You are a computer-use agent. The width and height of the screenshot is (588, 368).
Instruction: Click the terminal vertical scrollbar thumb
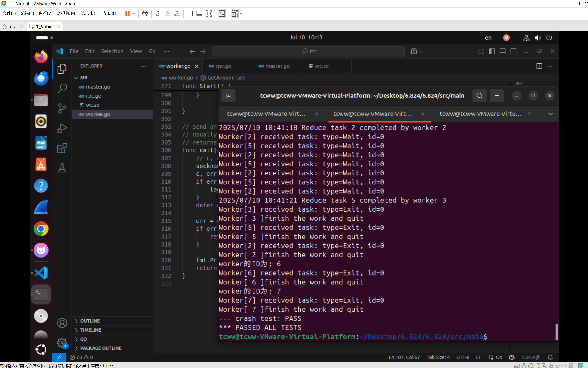tap(556, 332)
